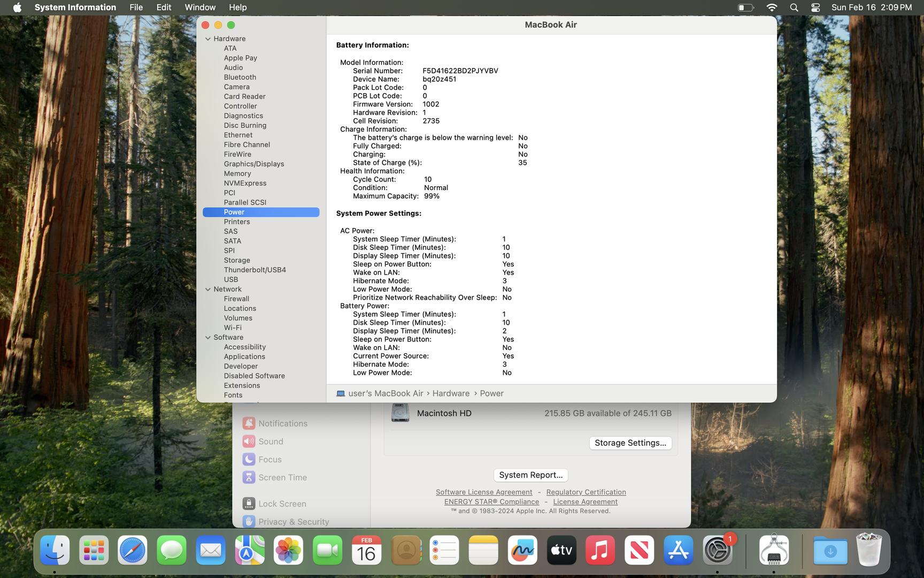This screenshot has height=578, width=924.
Task: Open Control Center in menu bar
Action: click(x=815, y=7)
